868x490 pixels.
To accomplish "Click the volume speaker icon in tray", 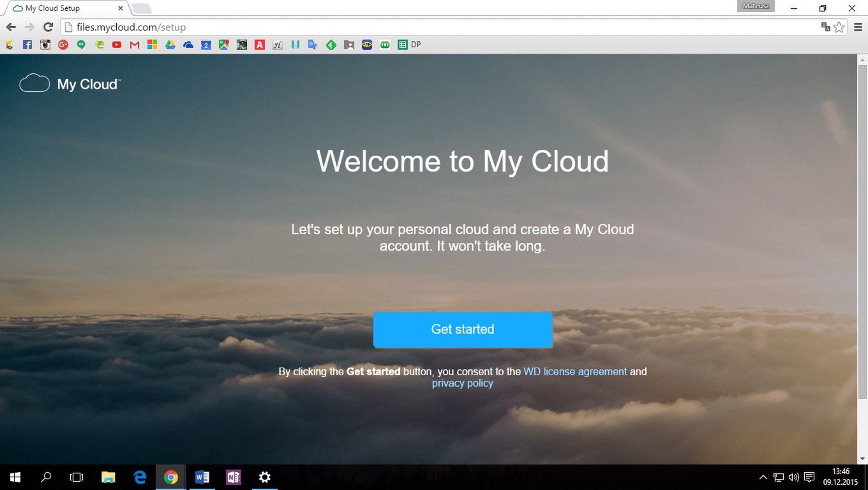I will click(794, 477).
